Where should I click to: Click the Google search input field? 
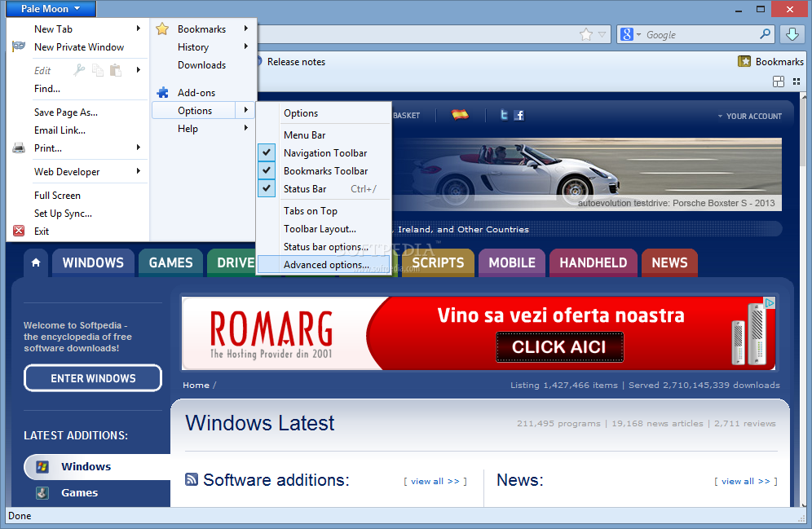tap(700, 35)
